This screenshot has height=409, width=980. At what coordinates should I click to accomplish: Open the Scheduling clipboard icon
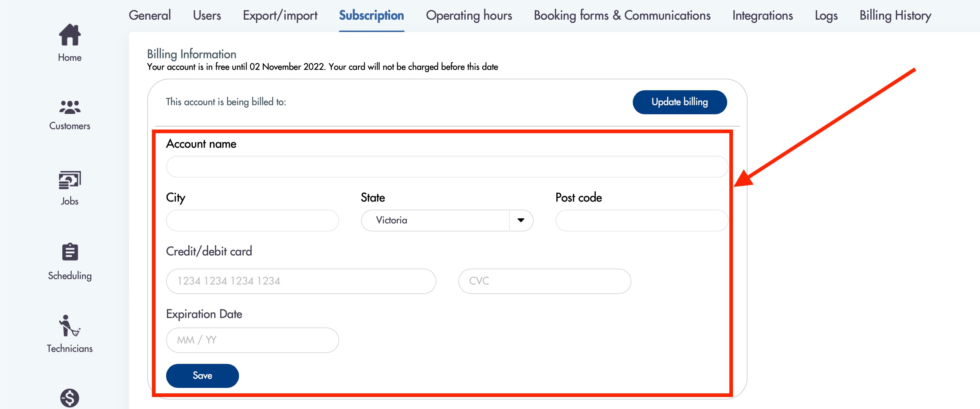coord(70,252)
